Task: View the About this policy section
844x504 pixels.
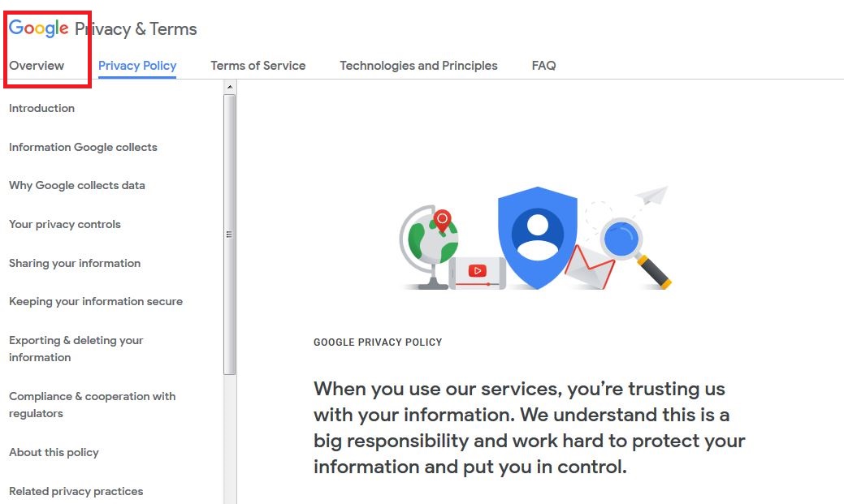Action: [x=54, y=452]
